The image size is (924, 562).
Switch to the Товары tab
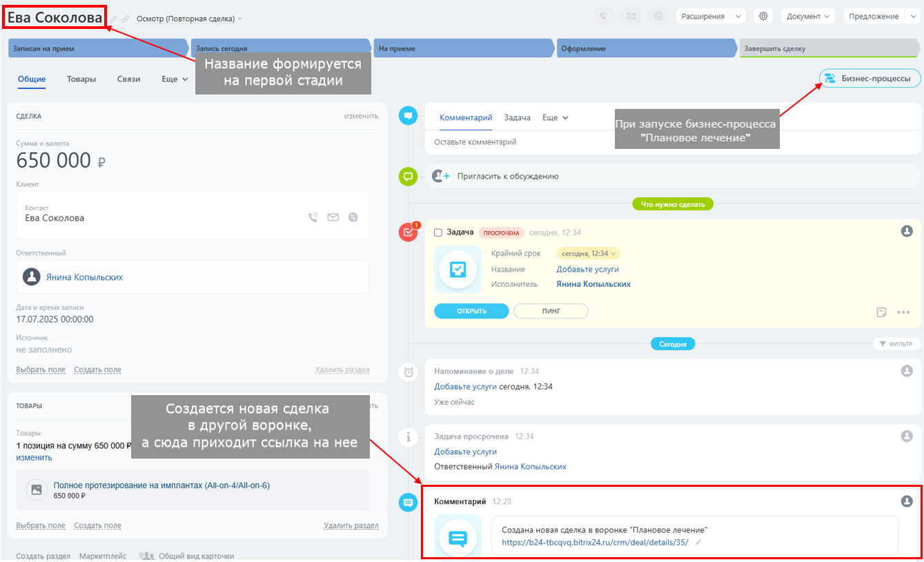[81, 79]
